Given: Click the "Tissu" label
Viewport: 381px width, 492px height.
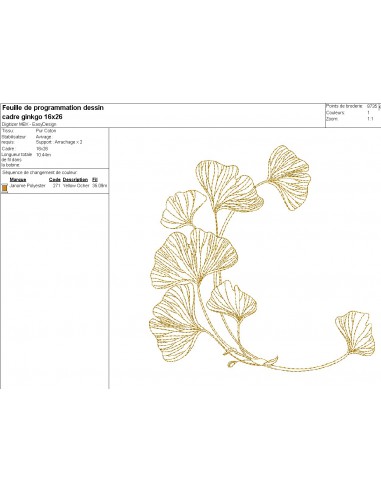Looking at the screenshot, I should (8, 131).
